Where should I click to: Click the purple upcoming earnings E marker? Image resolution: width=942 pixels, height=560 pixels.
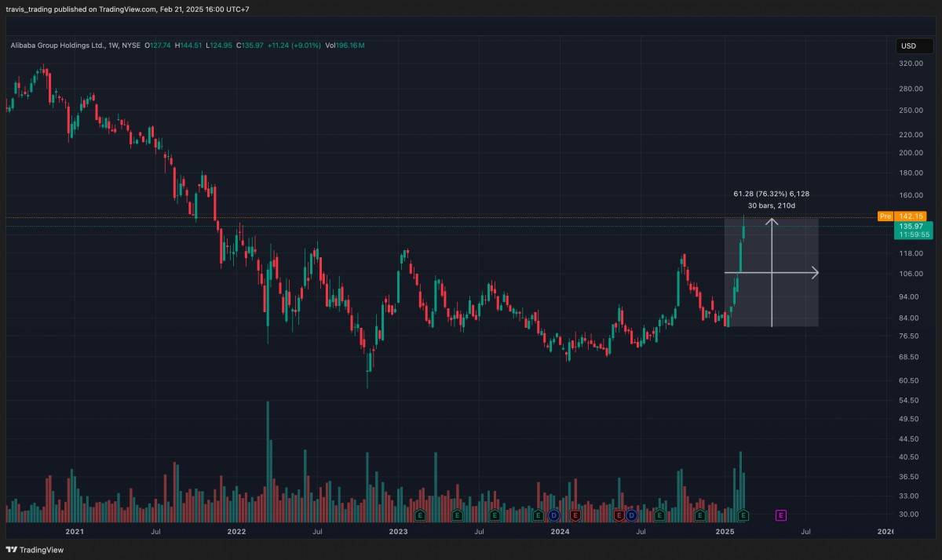(x=780, y=515)
